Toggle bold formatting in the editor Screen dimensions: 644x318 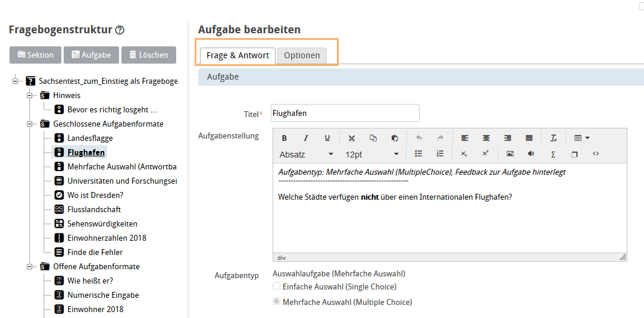pyautogui.click(x=285, y=138)
